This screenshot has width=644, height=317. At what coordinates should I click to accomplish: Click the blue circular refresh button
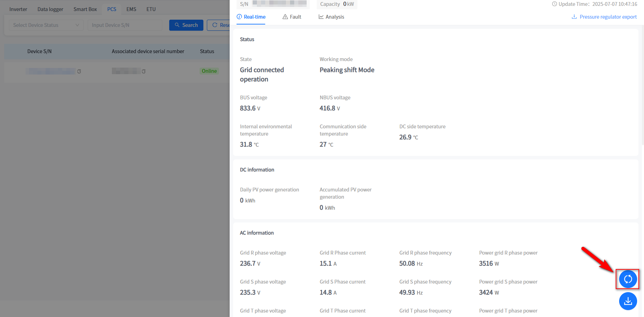coord(627,279)
